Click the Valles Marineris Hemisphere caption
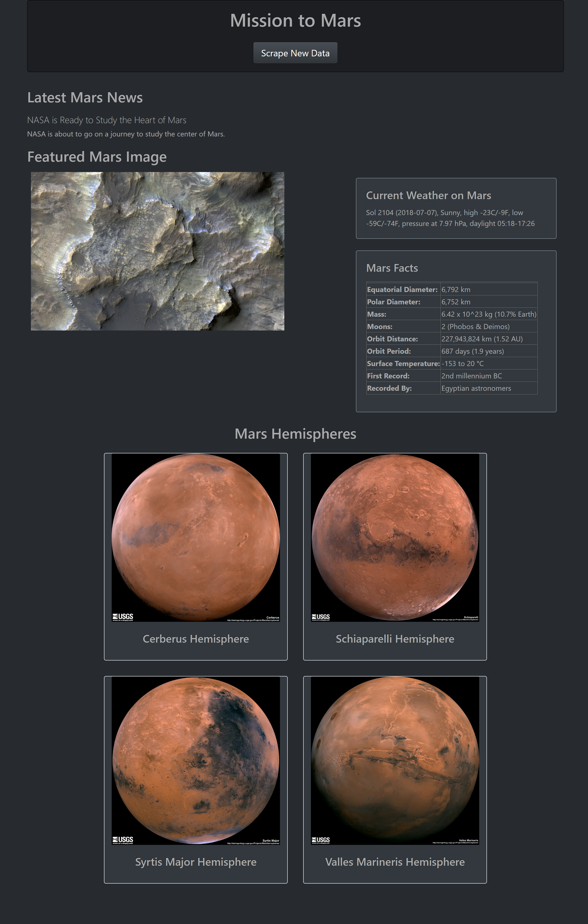Image resolution: width=588 pixels, height=924 pixels. pos(395,862)
